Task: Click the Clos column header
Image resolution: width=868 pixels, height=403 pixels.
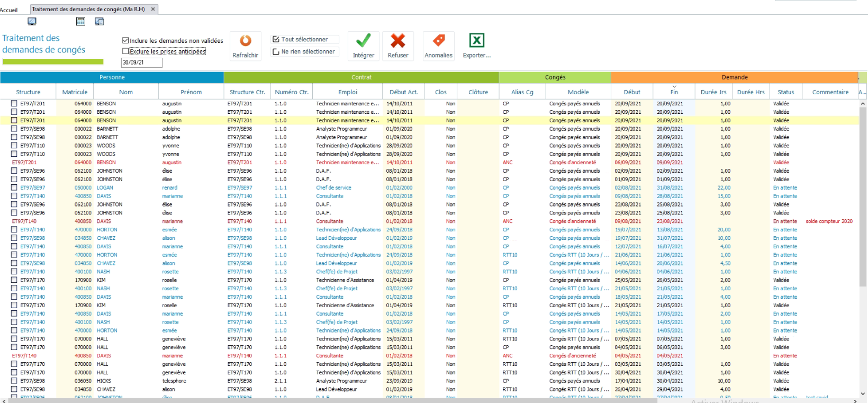Action: [441, 92]
